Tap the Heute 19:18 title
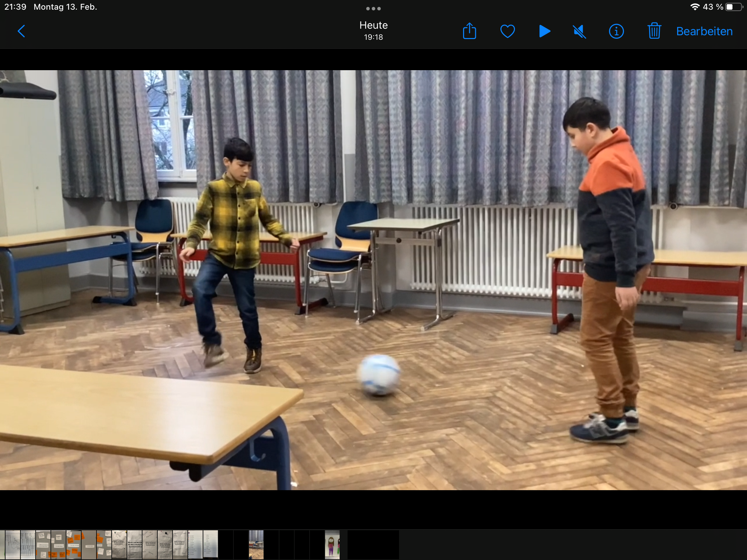This screenshot has height=560, width=747. (x=373, y=30)
